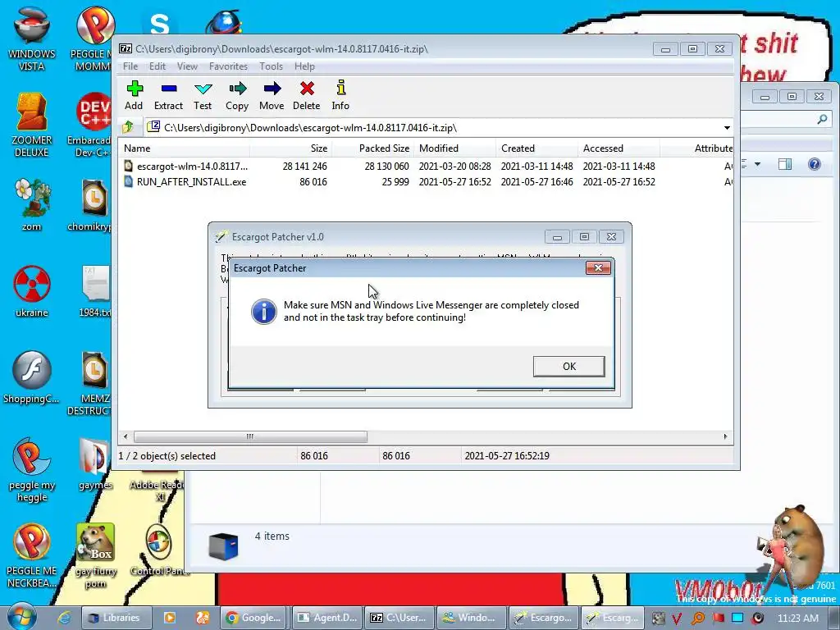Open the zom desktop icon
The height and width of the screenshot is (630, 840).
pyautogui.click(x=32, y=204)
